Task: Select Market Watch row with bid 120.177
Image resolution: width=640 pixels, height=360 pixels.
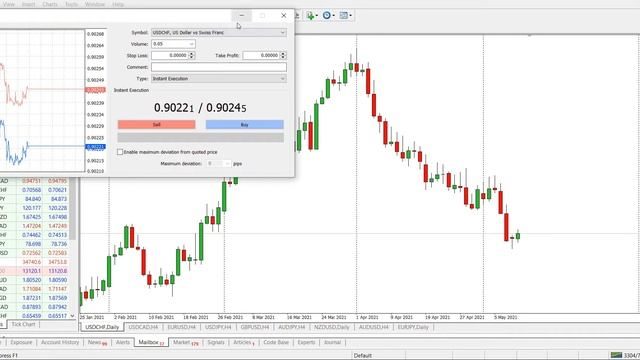Action: coord(35,208)
